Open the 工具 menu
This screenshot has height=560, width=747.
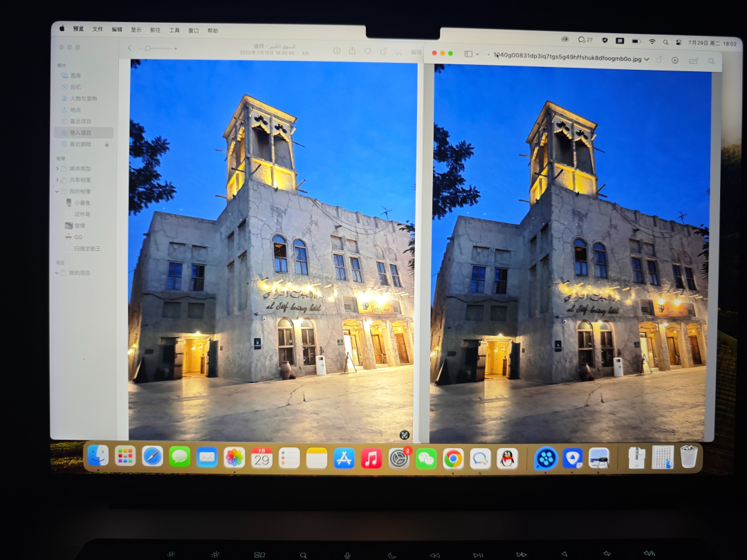(x=174, y=30)
